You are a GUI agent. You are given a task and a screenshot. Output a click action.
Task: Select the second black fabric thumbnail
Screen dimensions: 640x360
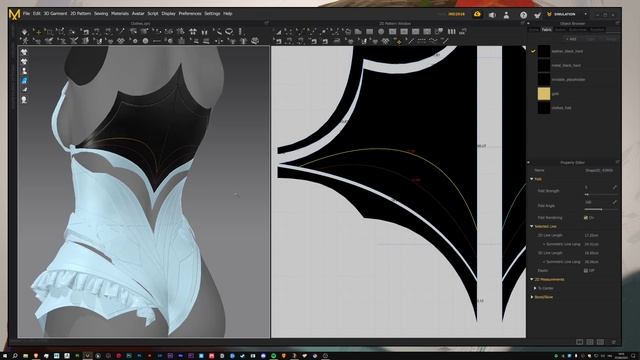[544, 65]
